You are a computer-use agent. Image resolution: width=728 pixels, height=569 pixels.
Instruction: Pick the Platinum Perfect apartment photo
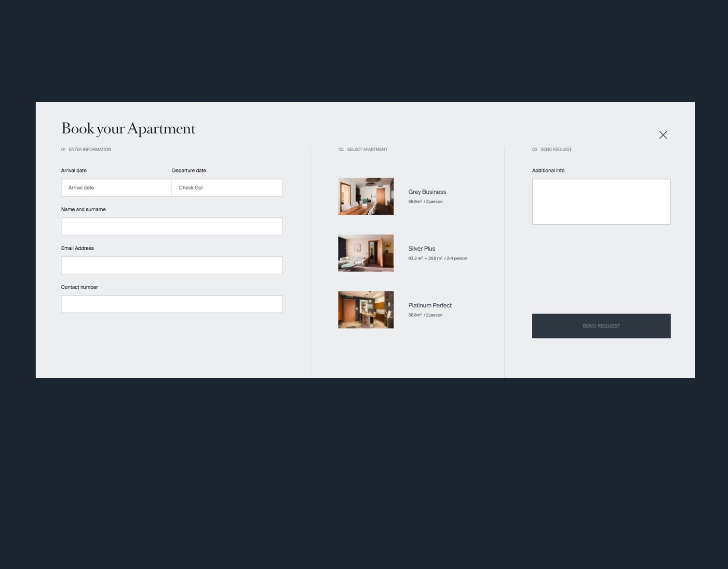click(x=366, y=310)
